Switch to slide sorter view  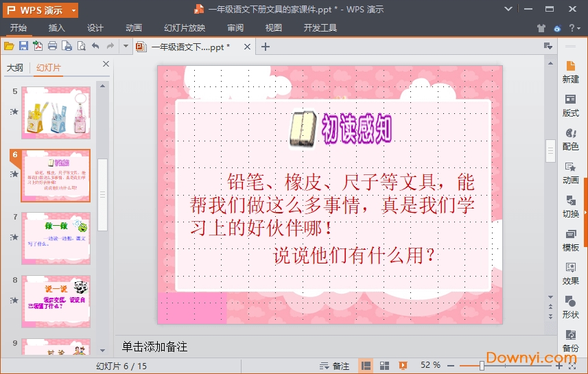(385, 366)
